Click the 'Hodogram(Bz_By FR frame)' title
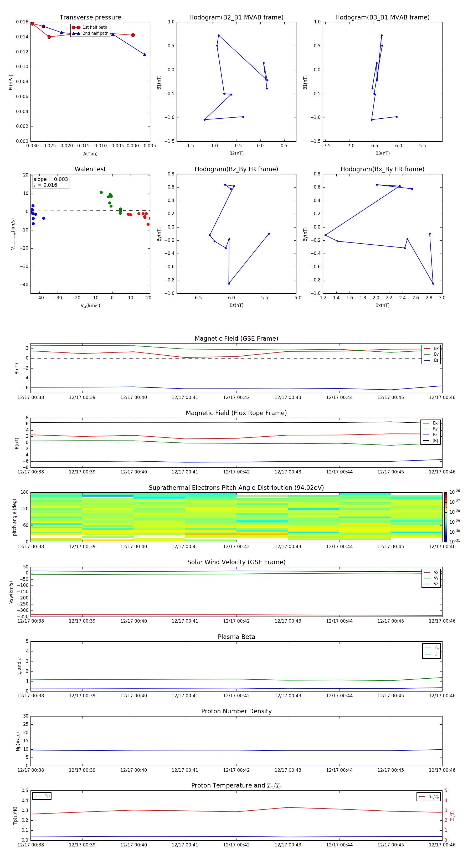The width and height of the screenshot is (473, 868). point(236,169)
